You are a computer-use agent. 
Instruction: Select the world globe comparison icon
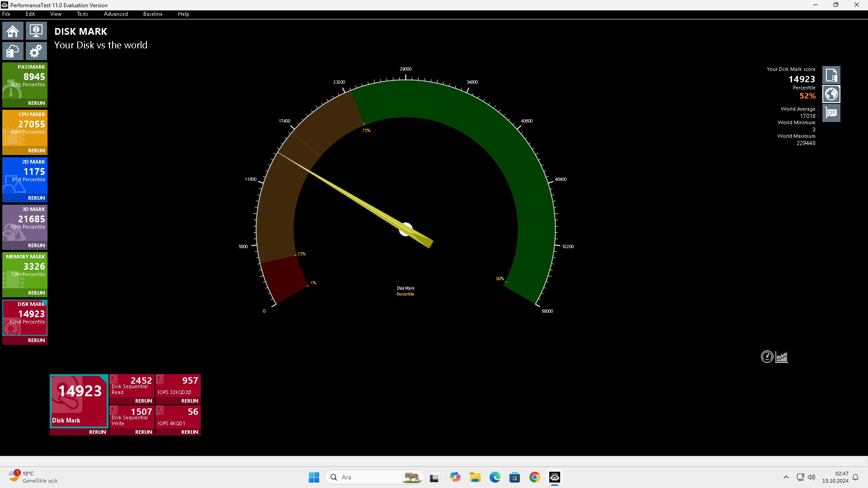831,94
